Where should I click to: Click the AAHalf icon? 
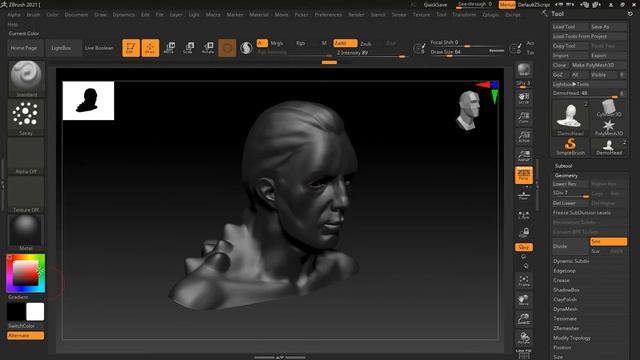[x=524, y=156]
